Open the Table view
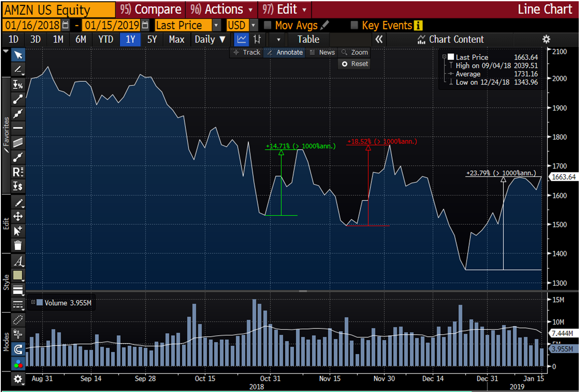Viewport: 580px width, 392px height. pos(308,40)
